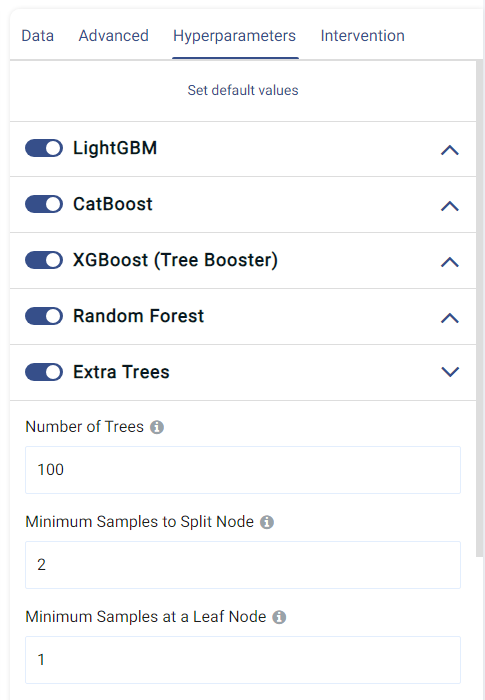Viewport: 485px width, 700px height.
Task: Focus the Minimum Samples to Split Node field
Action: point(243,565)
